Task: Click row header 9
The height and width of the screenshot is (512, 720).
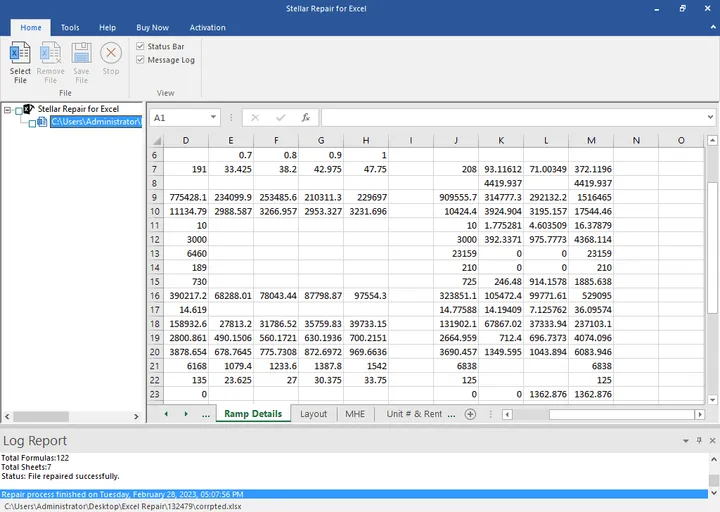Action: coord(155,197)
